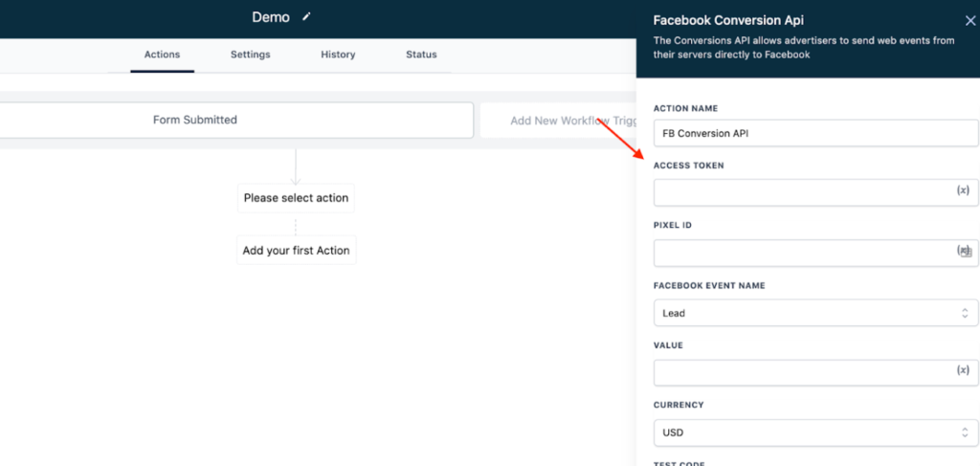The width and height of the screenshot is (980, 466).
Task: Click the Please select action node
Action: click(x=296, y=198)
